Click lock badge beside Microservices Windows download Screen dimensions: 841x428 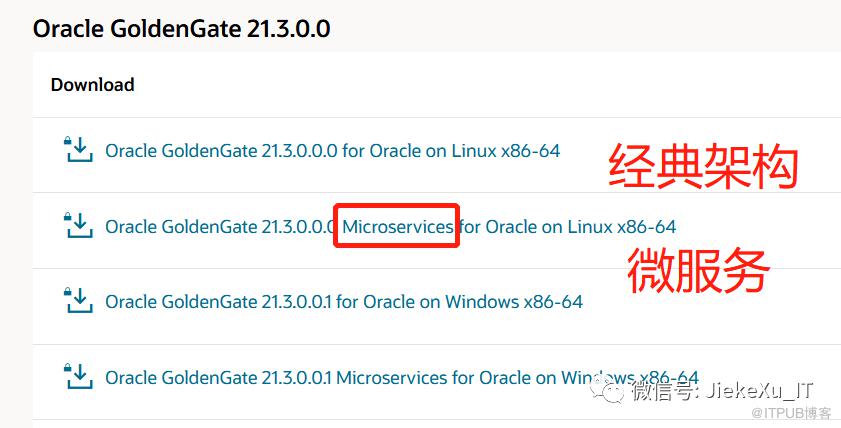click(67, 369)
